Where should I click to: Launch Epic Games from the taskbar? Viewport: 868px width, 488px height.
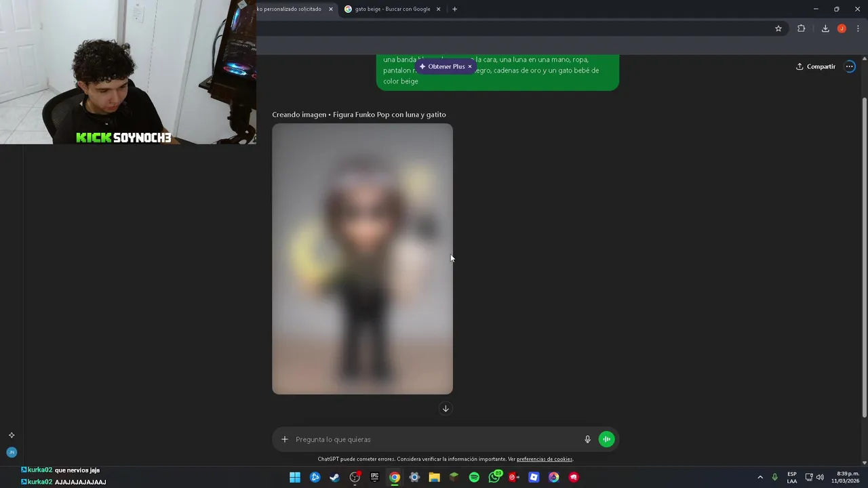pos(374,477)
